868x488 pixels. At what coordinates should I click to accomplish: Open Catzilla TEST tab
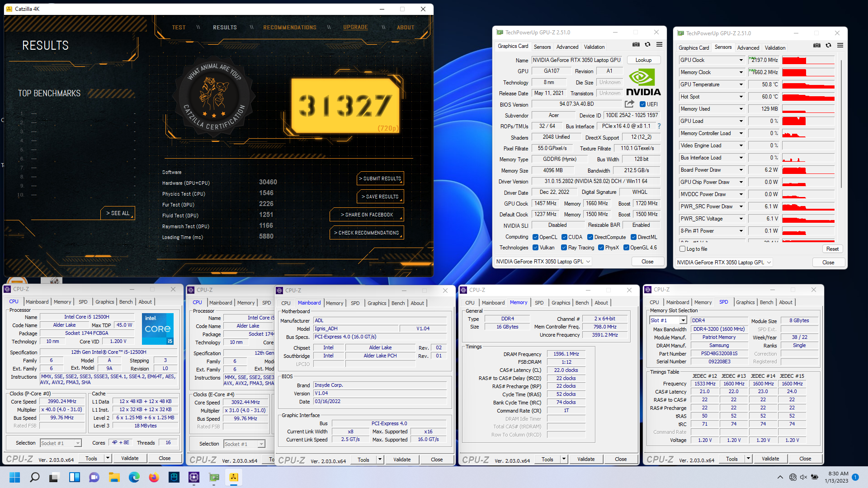click(x=179, y=28)
